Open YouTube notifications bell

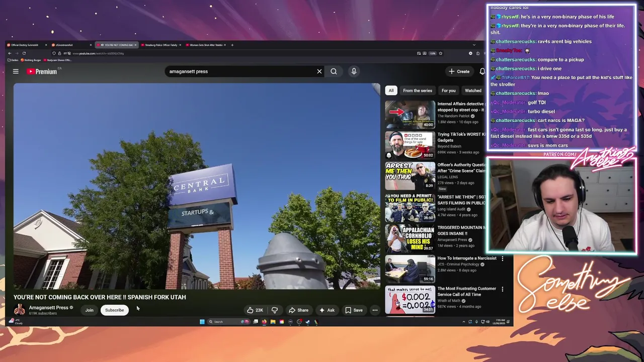(x=482, y=71)
